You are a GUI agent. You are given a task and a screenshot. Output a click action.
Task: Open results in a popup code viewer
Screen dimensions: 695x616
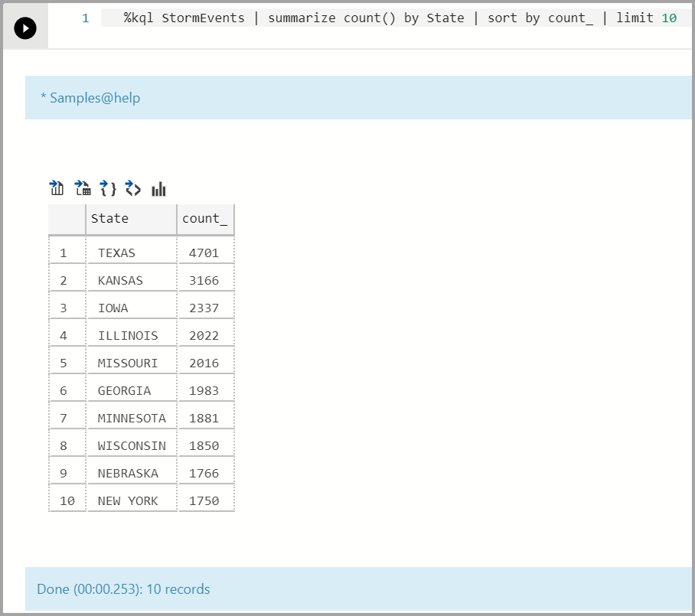pos(132,188)
